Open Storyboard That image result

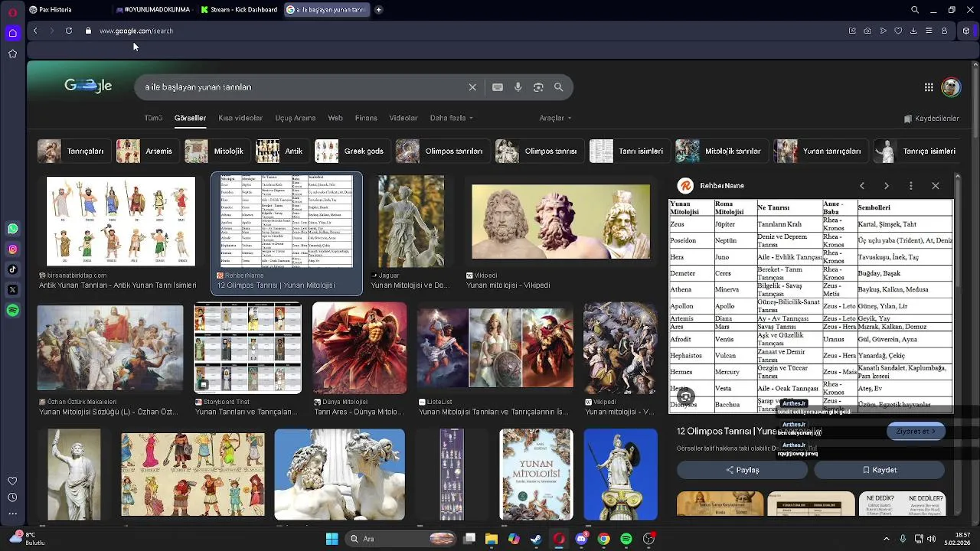tap(247, 348)
